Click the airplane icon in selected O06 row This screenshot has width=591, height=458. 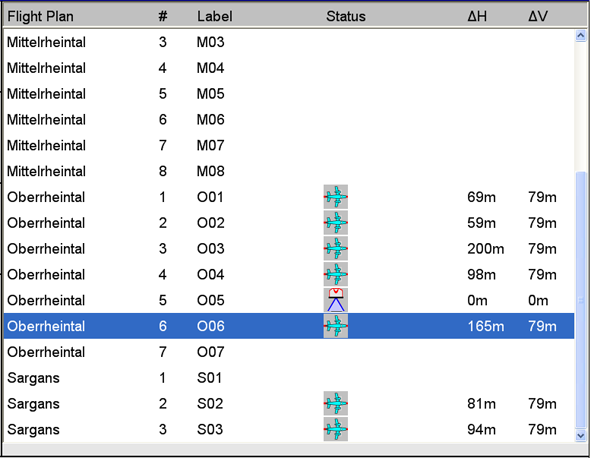(x=335, y=326)
